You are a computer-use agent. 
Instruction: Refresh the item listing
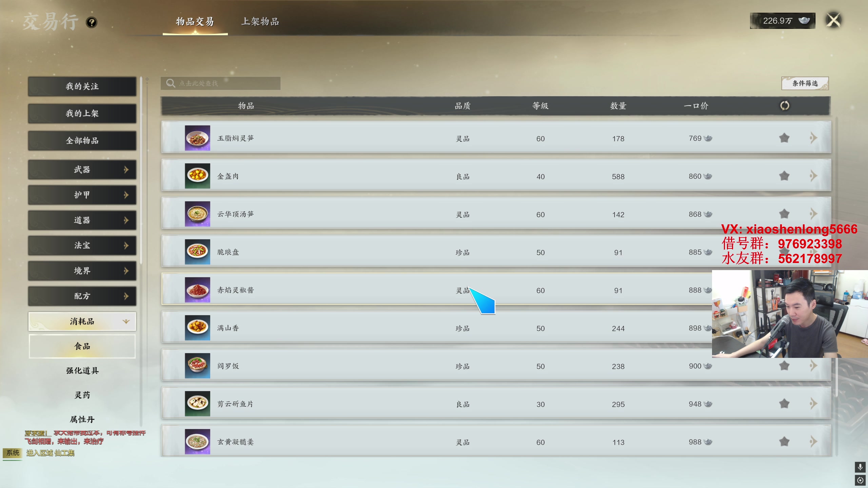coord(785,106)
